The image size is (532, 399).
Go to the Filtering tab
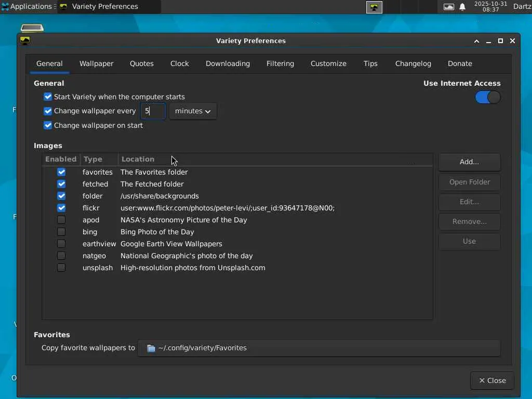pos(280,64)
